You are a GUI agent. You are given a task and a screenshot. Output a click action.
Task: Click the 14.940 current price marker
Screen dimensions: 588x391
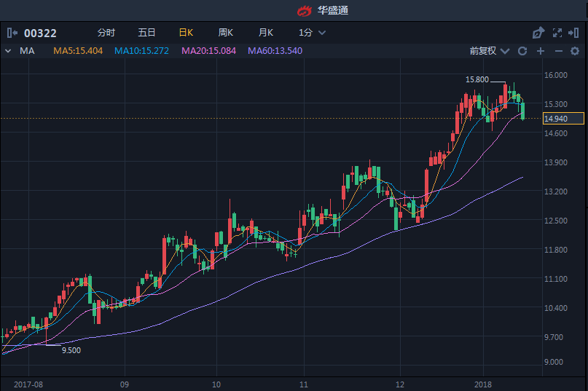(x=555, y=119)
